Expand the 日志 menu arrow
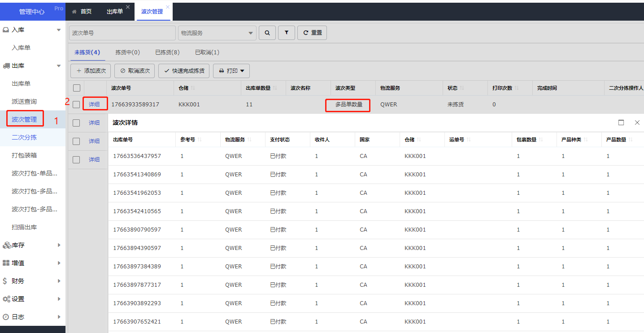The image size is (644, 333). coord(59,317)
